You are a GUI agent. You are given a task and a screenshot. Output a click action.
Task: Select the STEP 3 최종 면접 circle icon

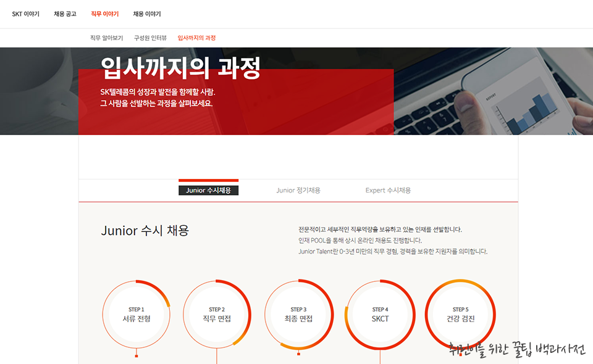299,314
